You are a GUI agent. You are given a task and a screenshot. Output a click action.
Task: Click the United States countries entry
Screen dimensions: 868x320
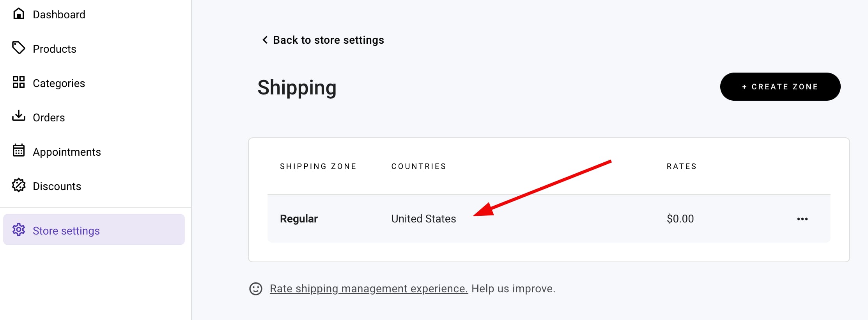[x=423, y=219]
